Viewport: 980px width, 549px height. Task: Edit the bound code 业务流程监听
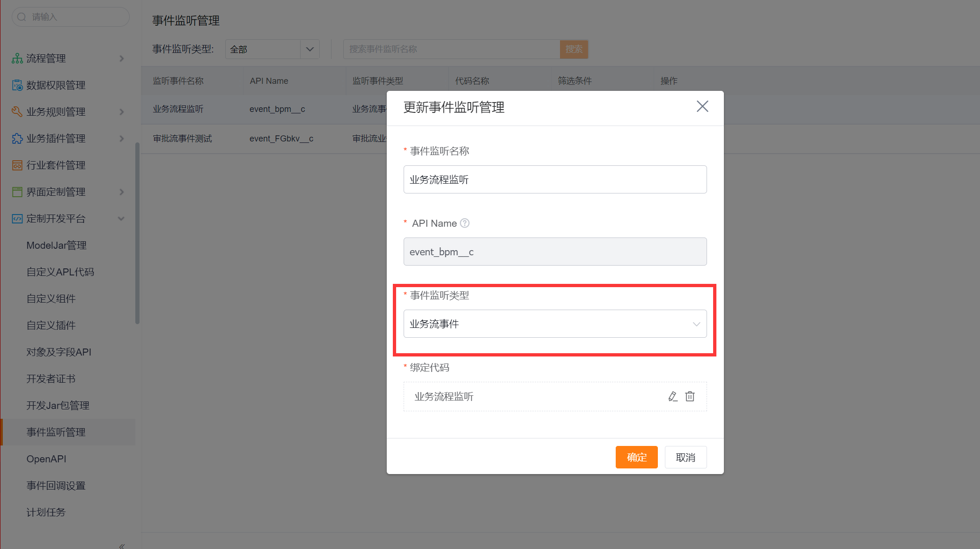click(x=673, y=397)
